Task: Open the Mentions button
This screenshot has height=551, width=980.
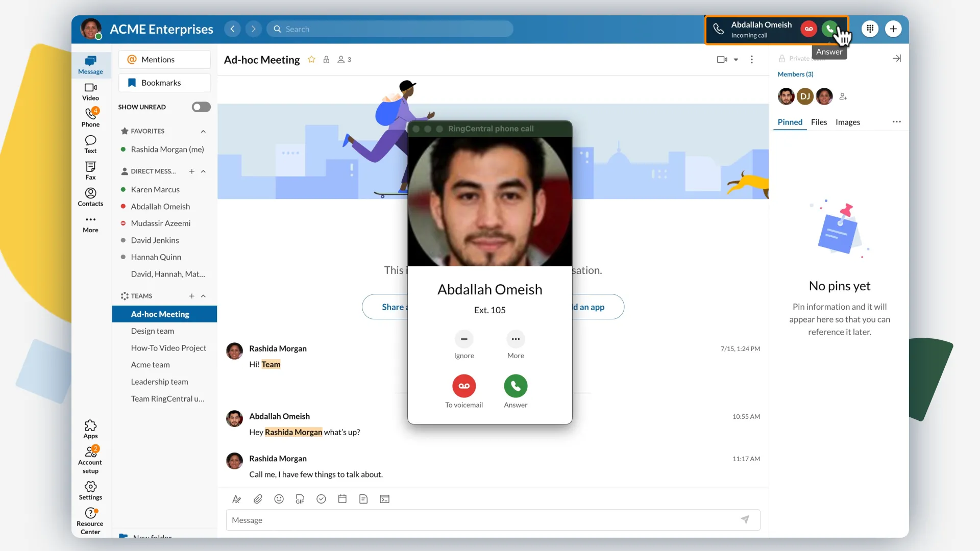Action: (164, 60)
